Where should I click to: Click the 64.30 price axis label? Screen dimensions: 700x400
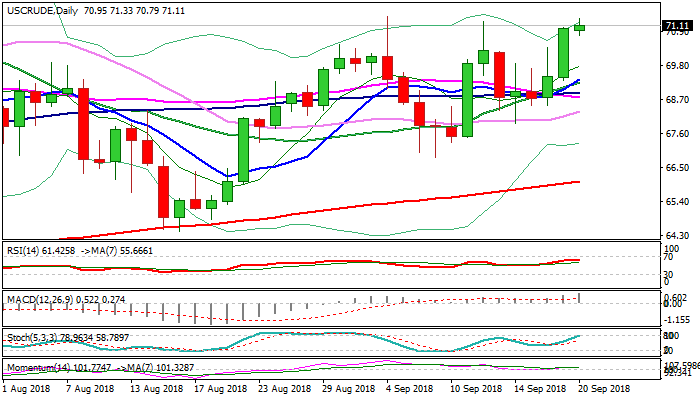[677, 236]
